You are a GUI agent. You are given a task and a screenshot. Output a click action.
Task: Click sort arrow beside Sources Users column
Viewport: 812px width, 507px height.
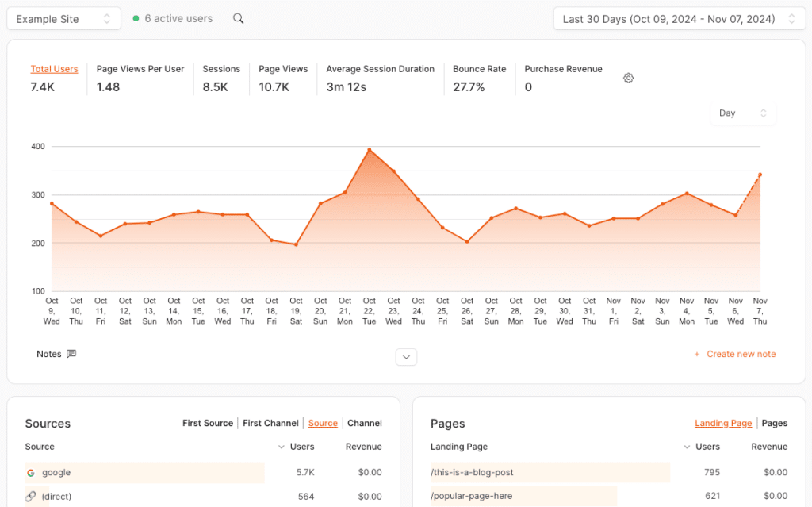tap(282, 447)
